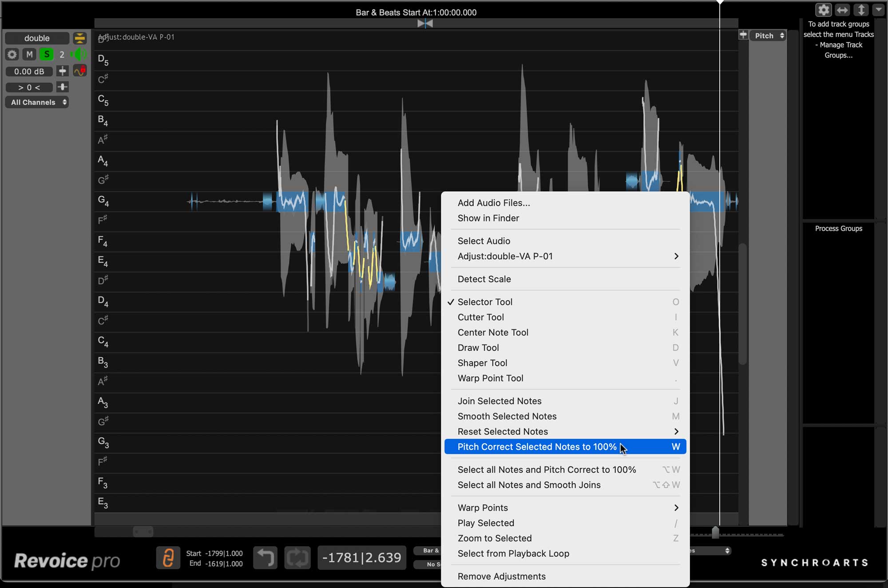888x588 pixels.
Task: Click the > 0 < pan field
Action: (29, 87)
